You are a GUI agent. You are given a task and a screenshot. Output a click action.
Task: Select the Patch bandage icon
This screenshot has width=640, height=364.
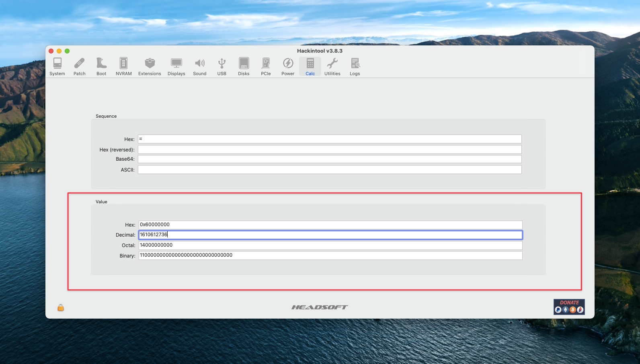(79, 66)
